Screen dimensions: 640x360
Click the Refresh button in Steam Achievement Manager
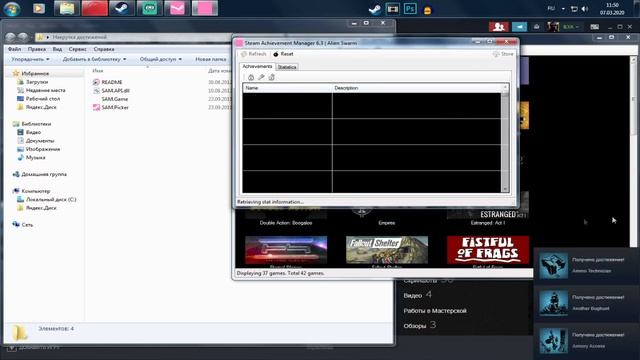point(253,54)
